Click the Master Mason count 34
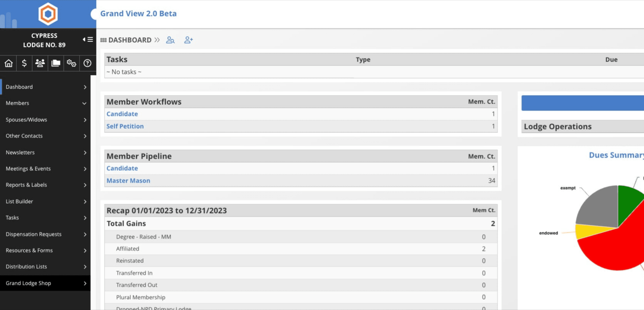644x310 pixels. pos(491,181)
